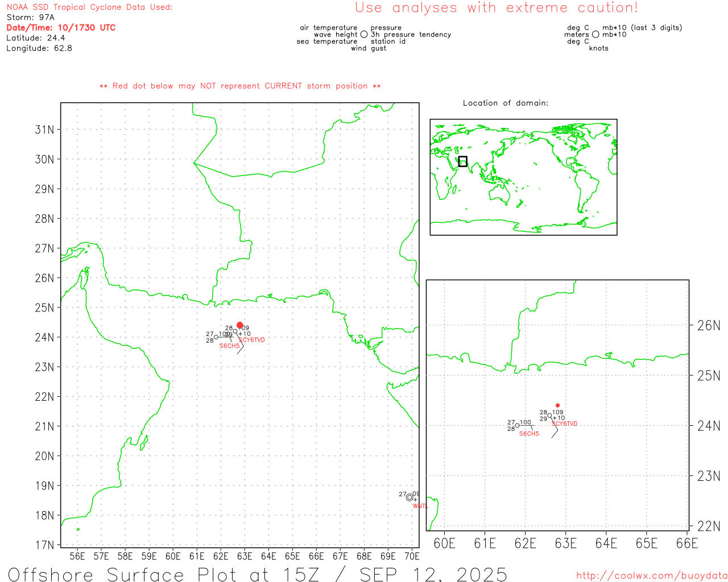Image resolution: width=728 pixels, height=582 pixels.
Task: Click the 66E longitude label on the zoomed map
Action: point(687,543)
